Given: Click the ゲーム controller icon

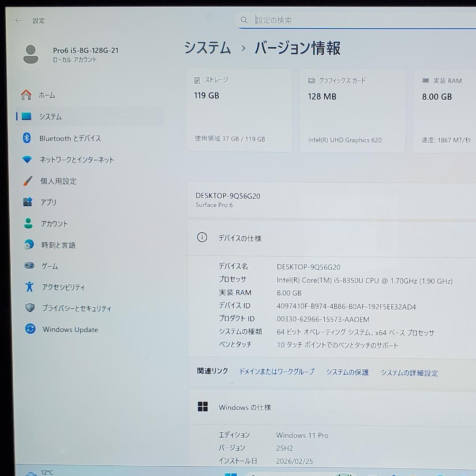Looking at the screenshot, I should click(x=29, y=266).
